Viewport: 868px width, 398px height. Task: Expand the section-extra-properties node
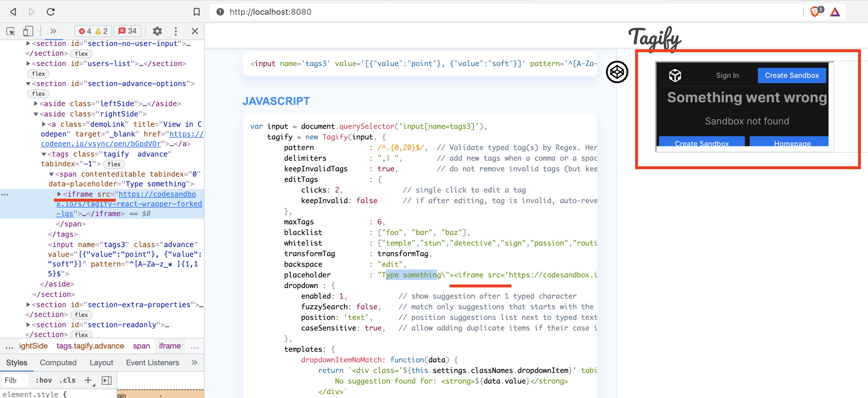[x=28, y=304]
